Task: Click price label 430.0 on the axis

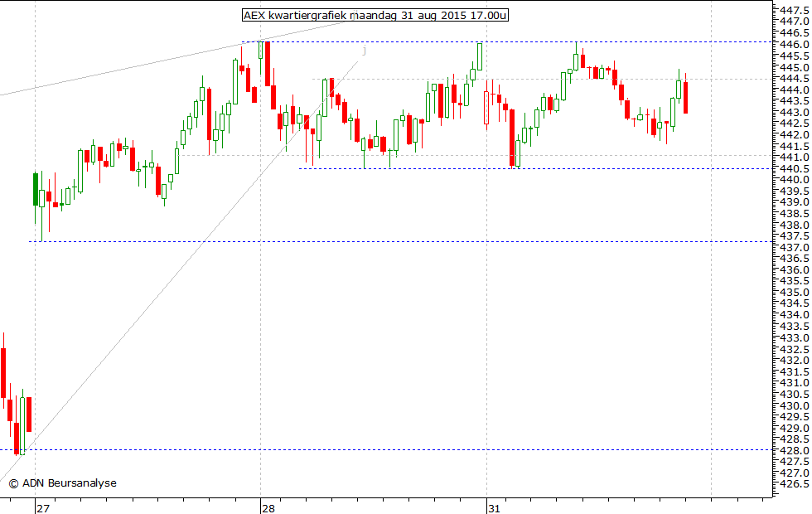Action: 794,405
